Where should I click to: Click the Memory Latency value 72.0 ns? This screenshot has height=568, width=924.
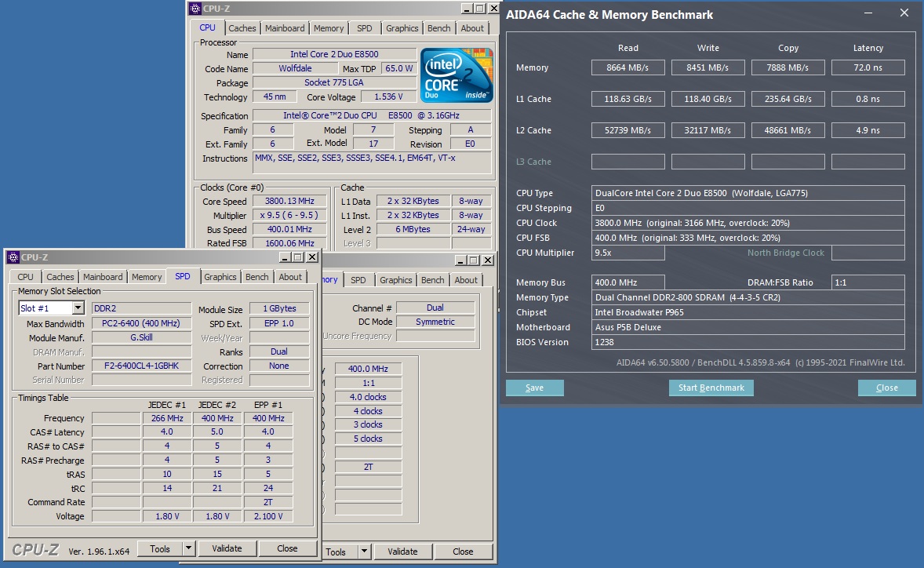pos(868,67)
